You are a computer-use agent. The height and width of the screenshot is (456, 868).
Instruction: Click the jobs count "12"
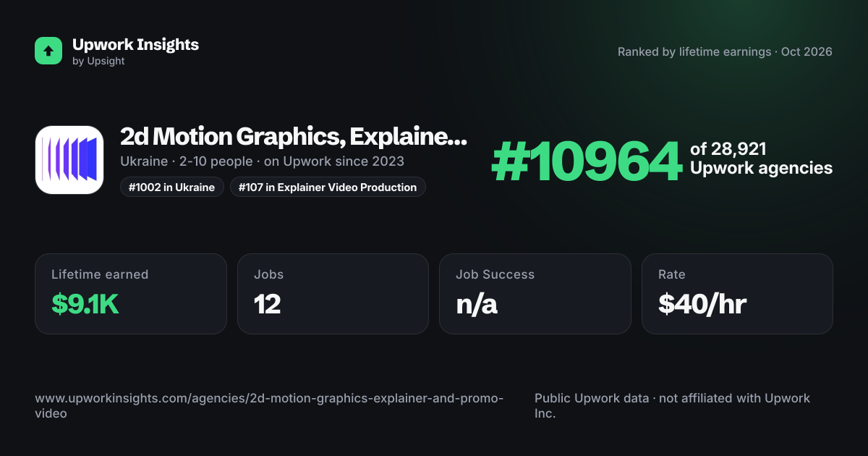pyautogui.click(x=267, y=305)
